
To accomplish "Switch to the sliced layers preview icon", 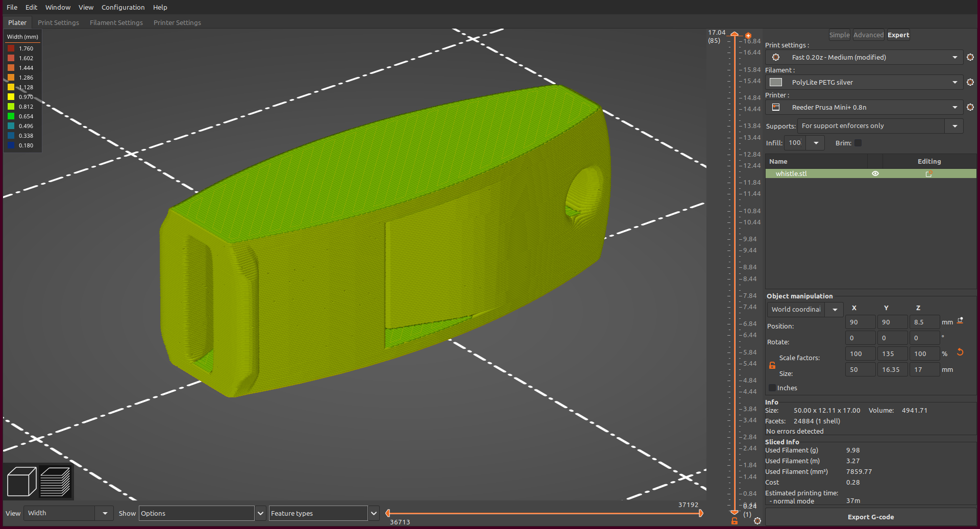I will (x=55, y=481).
